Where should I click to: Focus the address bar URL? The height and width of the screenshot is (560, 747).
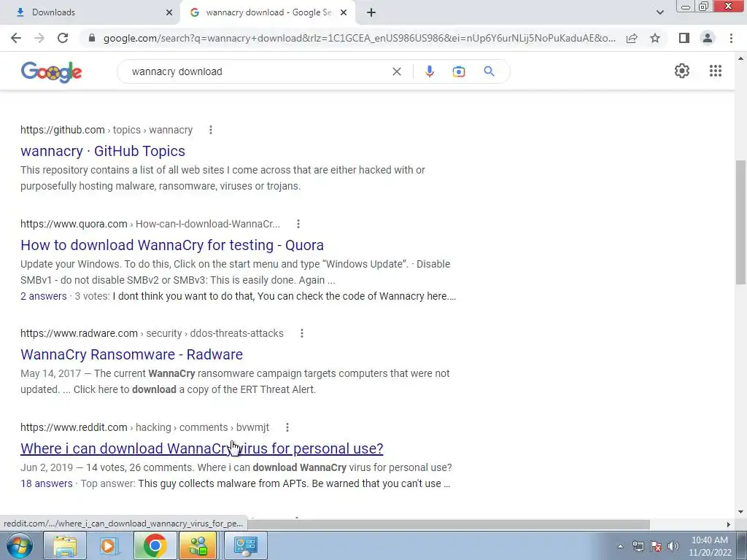point(359,38)
